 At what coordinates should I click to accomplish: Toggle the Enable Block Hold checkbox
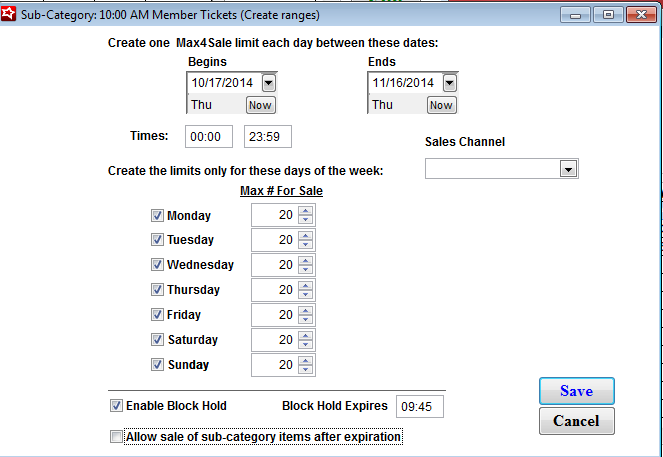(x=116, y=406)
